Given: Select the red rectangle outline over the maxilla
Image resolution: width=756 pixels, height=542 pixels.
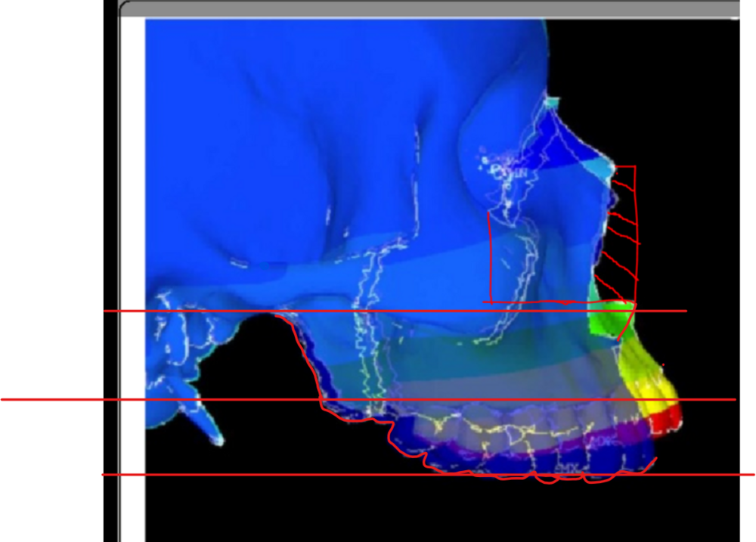Looking at the screenshot, I should pyautogui.click(x=491, y=257).
